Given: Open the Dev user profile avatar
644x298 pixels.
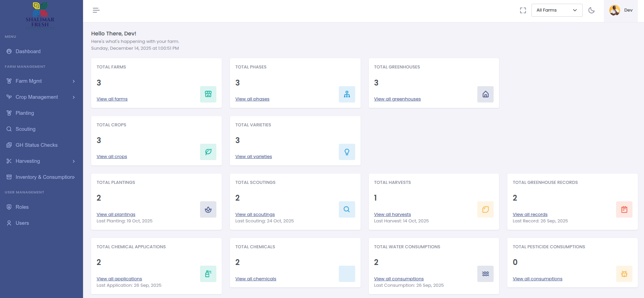Looking at the screenshot, I should pyautogui.click(x=615, y=10).
